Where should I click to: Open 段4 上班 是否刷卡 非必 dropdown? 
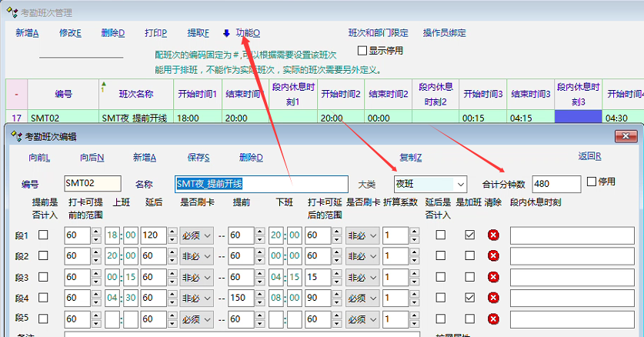pyautogui.click(x=196, y=299)
